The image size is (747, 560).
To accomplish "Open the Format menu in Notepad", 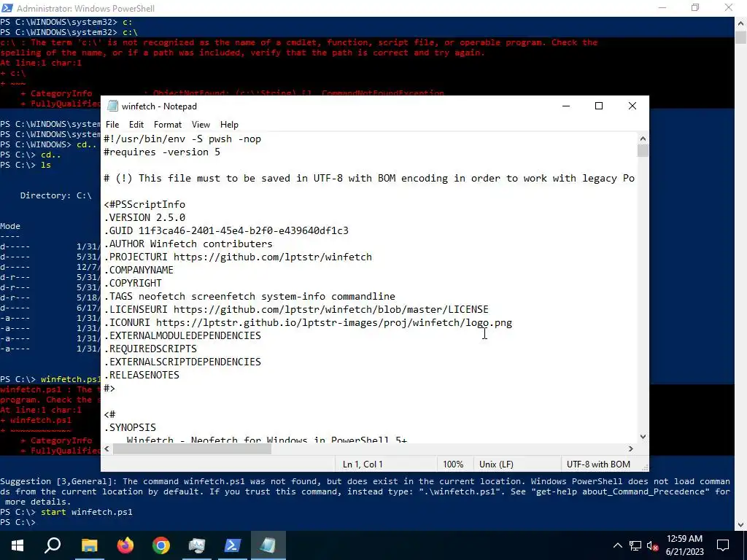I will [168, 124].
